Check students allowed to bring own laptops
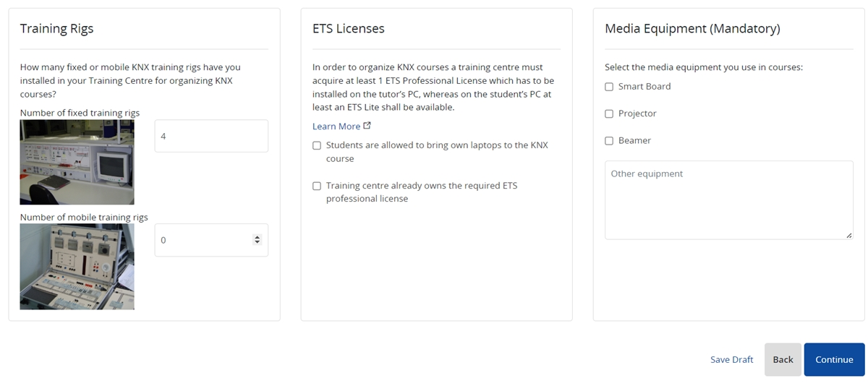The width and height of the screenshot is (868, 386). pos(317,145)
